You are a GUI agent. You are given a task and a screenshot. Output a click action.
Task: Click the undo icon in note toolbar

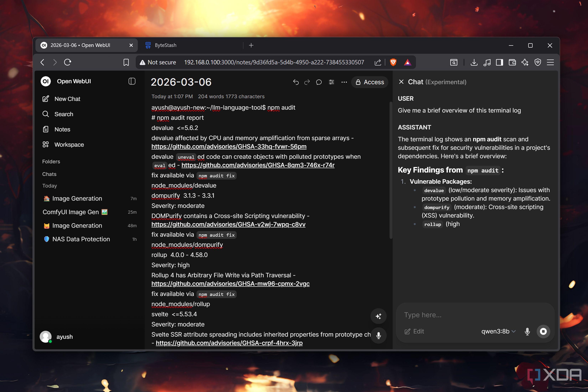[x=296, y=82]
